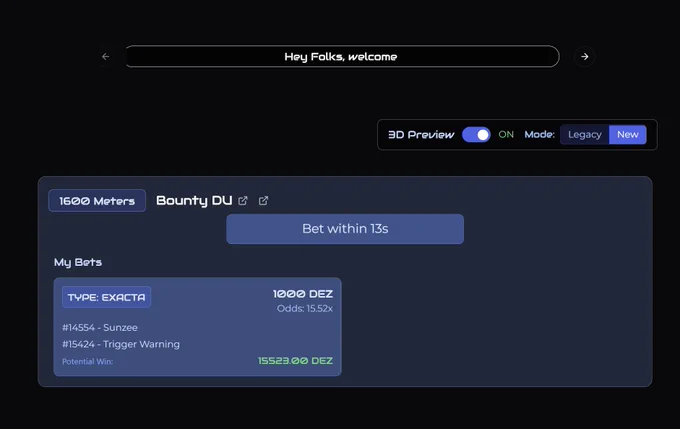Click the 15523.00 DEZ potential win value
The image size is (680, 429).
pos(295,360)
